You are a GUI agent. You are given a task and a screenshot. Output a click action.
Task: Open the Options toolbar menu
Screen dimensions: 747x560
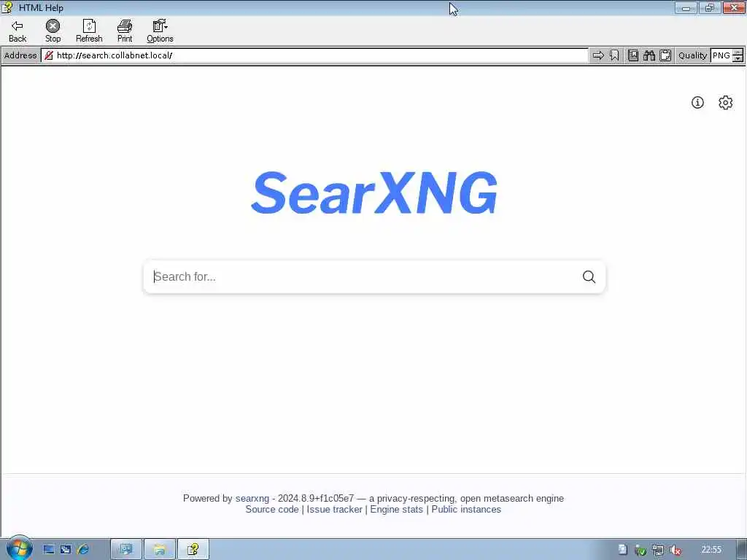click(x=160, y=31)
